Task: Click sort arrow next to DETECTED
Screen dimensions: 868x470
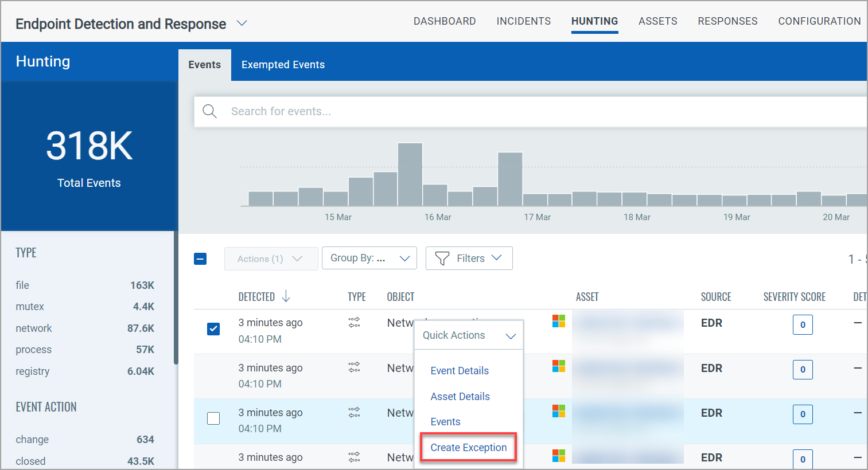Action: click(286, 296)
